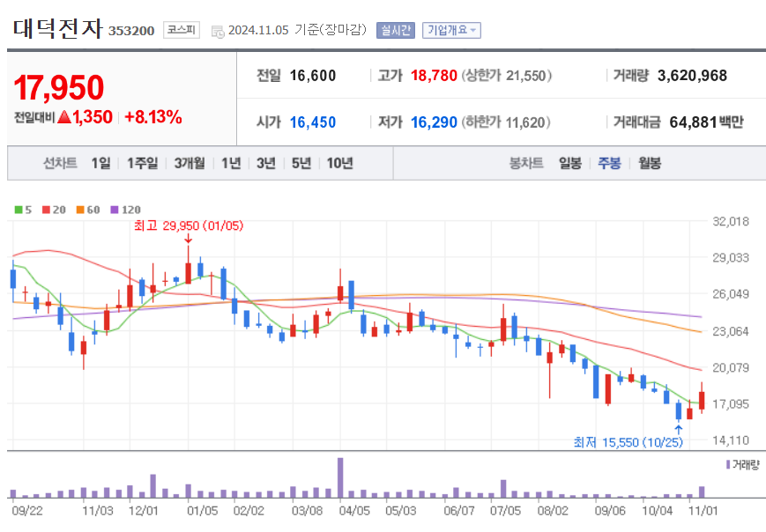Image resolution: width=766 pixels, height=532 pixels.
Task: Click the 32,018 price axis label
Action: 731,222
